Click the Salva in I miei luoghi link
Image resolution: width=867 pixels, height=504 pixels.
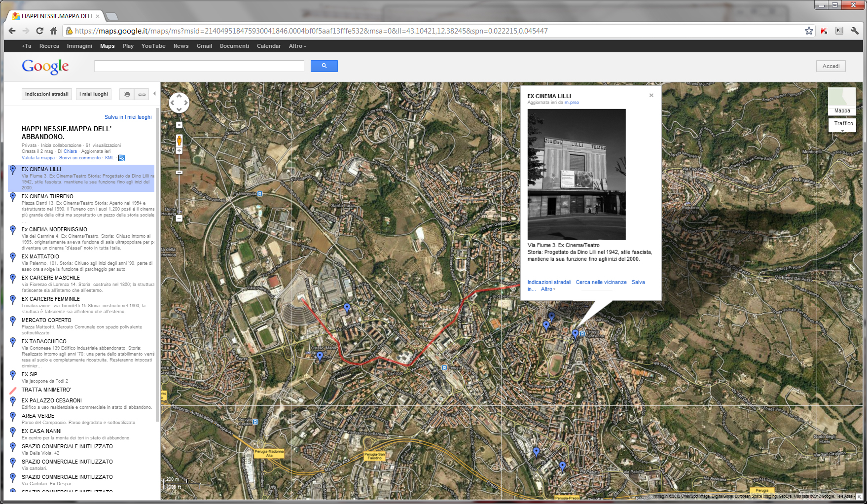pyautogui.click(x=128, y=117)
